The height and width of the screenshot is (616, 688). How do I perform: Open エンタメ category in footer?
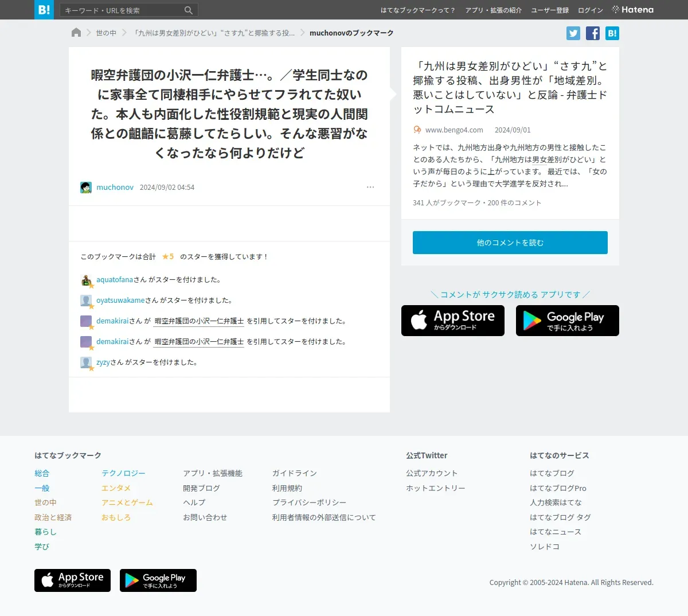(x=116, y=488)
